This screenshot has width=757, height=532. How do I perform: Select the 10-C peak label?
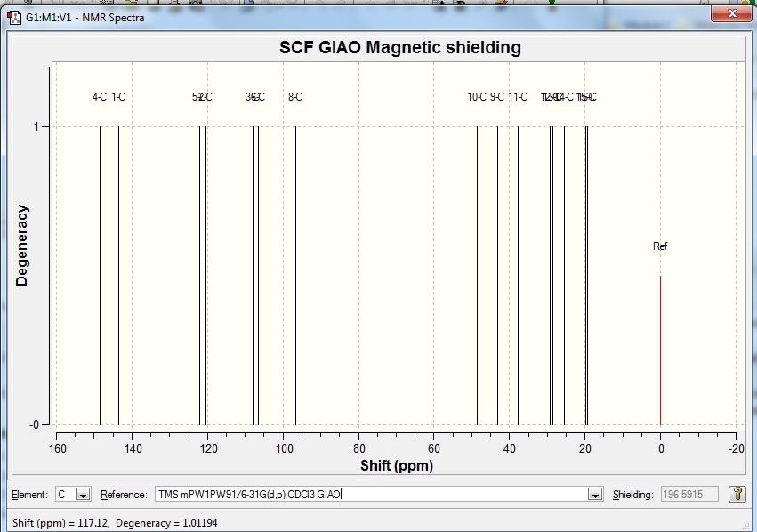pyautogui.click(x=477, y=97)
